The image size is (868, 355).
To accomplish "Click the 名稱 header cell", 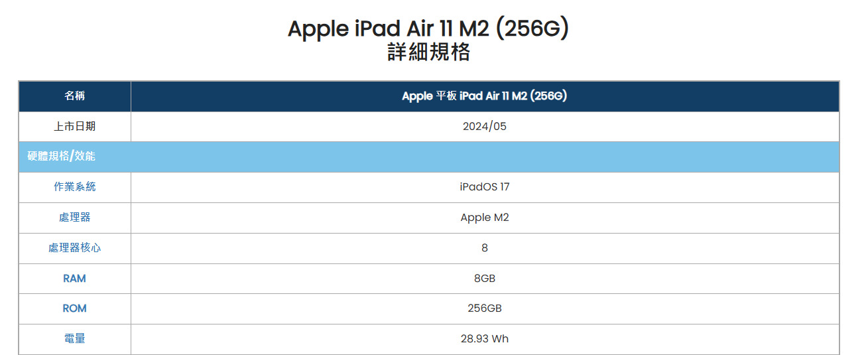I will [74, 96].
